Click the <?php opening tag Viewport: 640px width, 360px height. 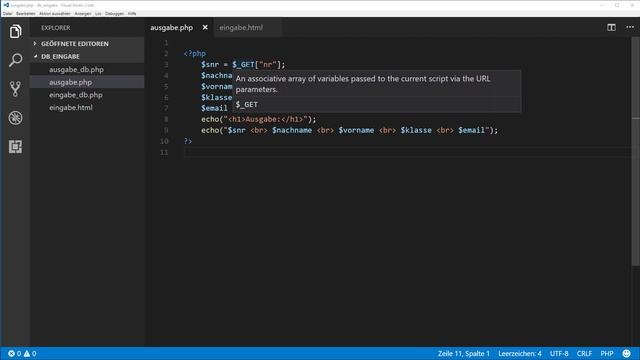(195, 53)
